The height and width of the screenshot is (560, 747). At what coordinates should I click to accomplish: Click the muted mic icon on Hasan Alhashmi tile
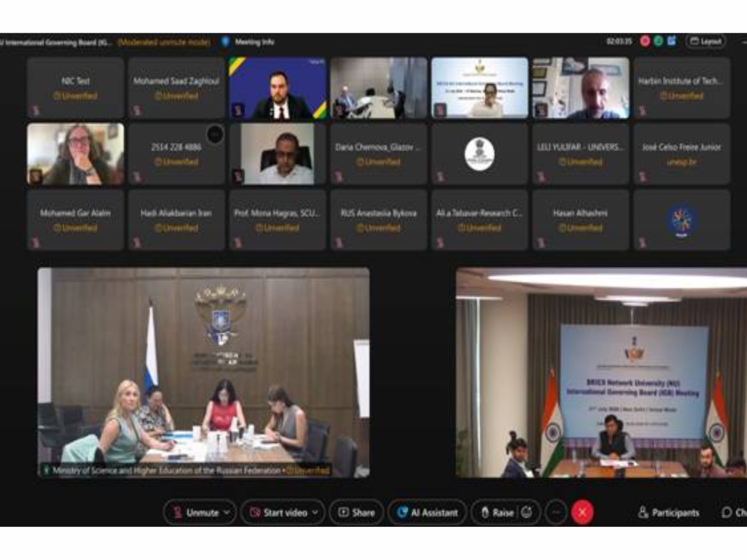542,242
